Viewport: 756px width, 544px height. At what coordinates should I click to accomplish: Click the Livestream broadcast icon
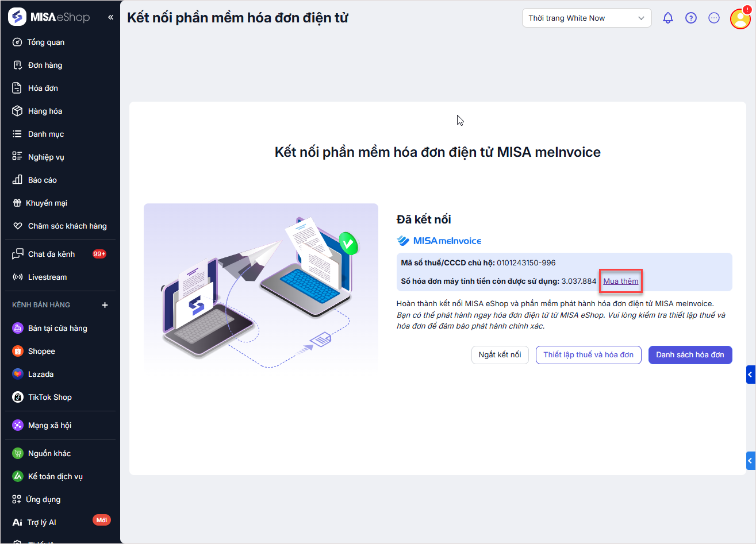pyautogui.click(x=17, y=277)
